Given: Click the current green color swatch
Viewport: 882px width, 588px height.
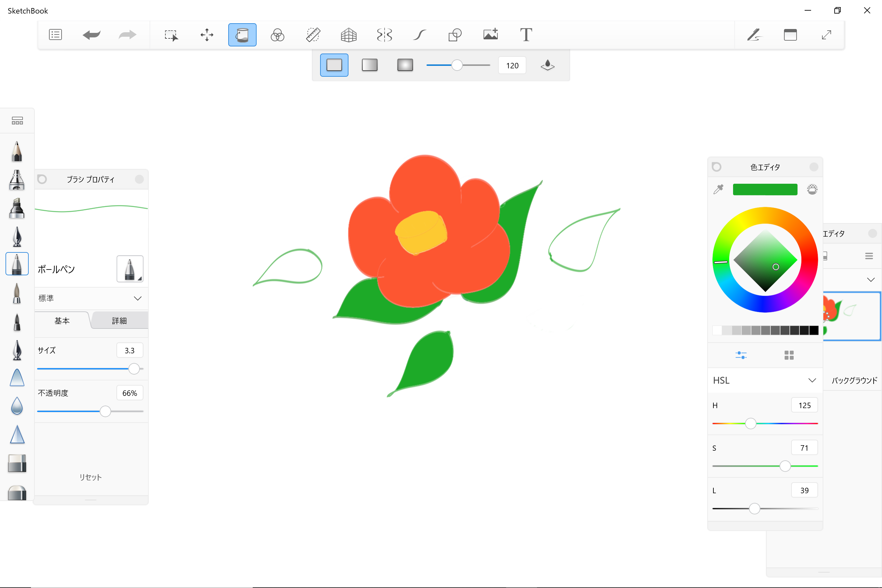Looking at the screenshot, I should (x=765, y=189).
